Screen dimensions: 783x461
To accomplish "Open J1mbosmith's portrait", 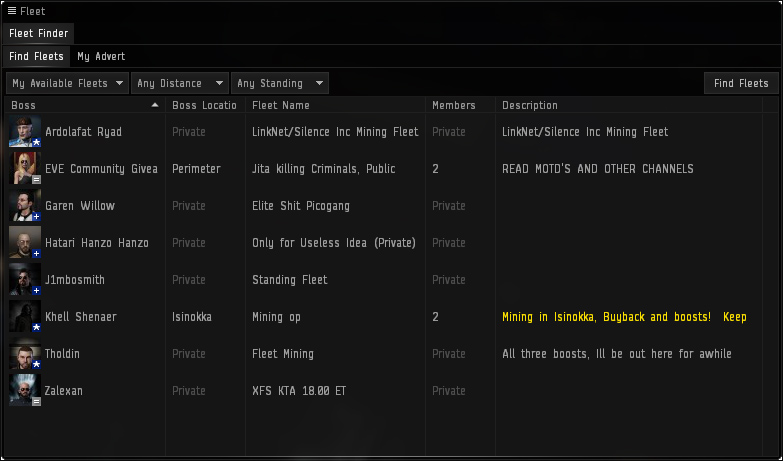I will coord(25,280).
